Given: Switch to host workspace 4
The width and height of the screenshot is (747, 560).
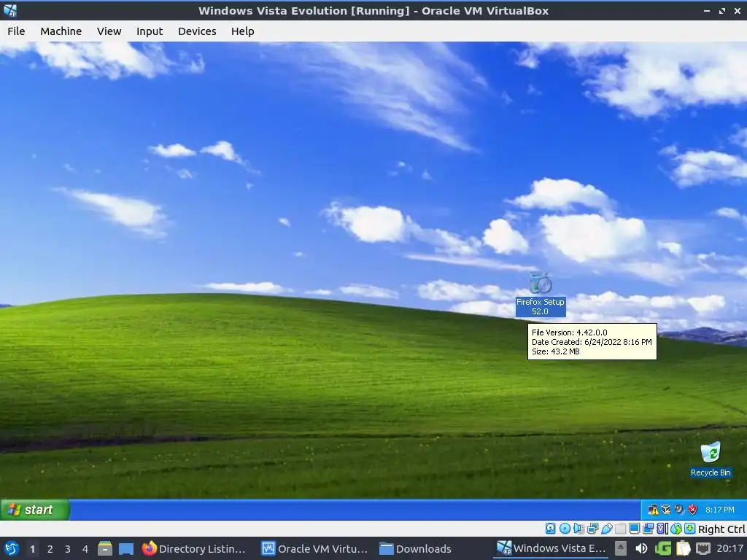Looking at the screenshot, I should pyautogui.click(x=85, y=549).
